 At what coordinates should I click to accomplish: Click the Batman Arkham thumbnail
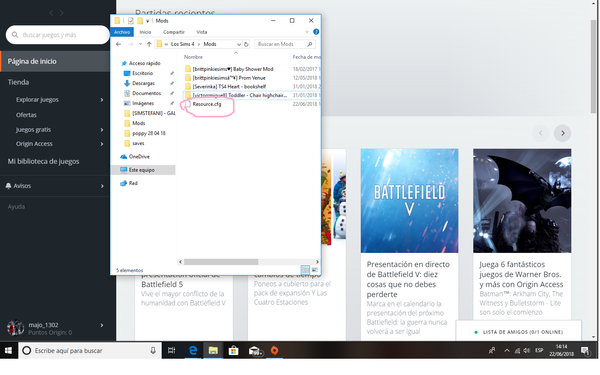tap(522, 201)
